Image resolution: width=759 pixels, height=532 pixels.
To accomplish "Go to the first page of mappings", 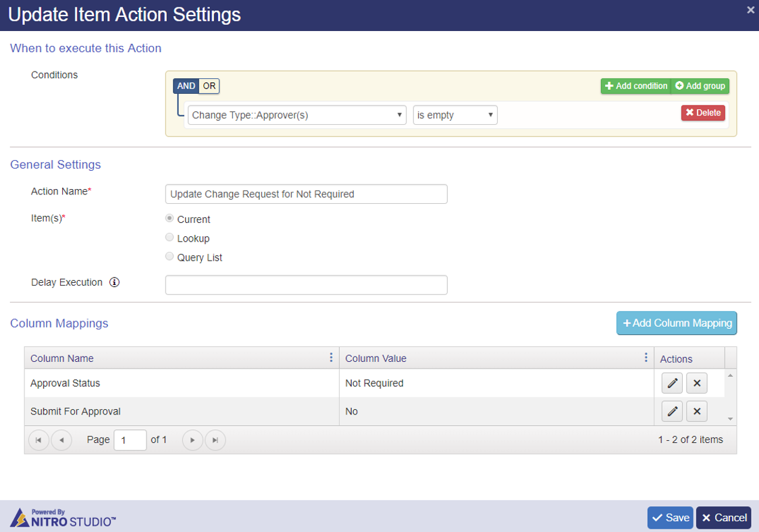I will 38,440.
